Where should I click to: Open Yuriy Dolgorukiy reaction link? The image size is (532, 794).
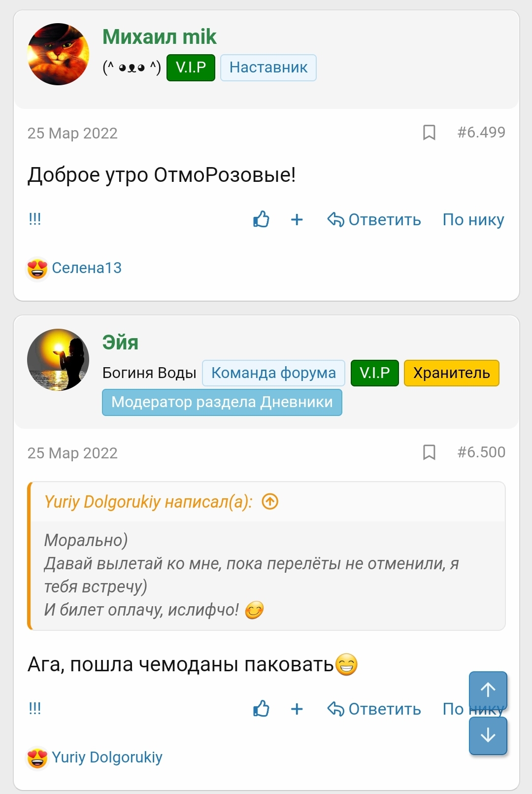pyautogui.click(x=107, y=757)
